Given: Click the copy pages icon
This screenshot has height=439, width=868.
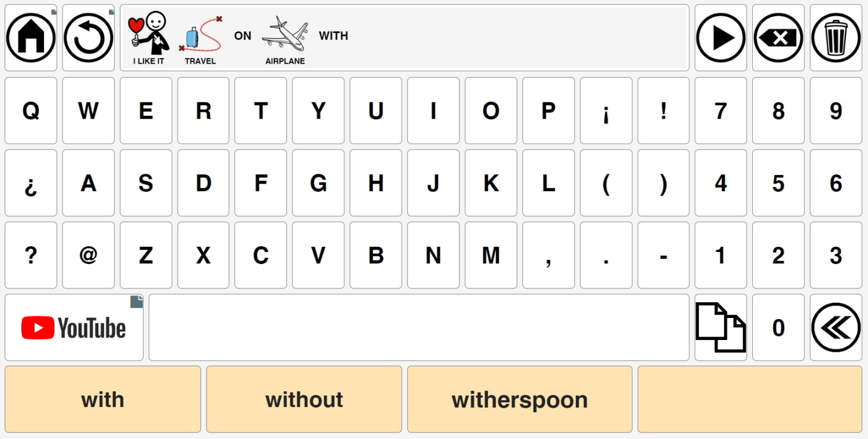Looking at the screenshot, I should point(720,328).
